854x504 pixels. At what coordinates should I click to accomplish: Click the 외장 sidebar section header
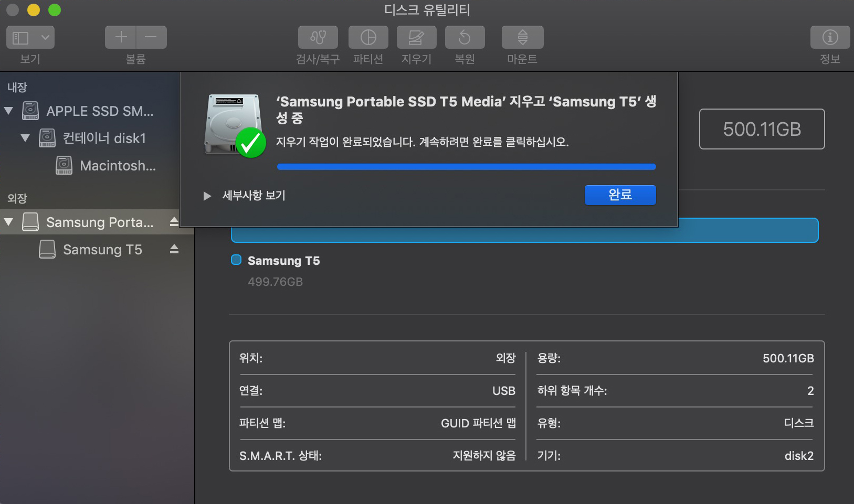(17, 199)
